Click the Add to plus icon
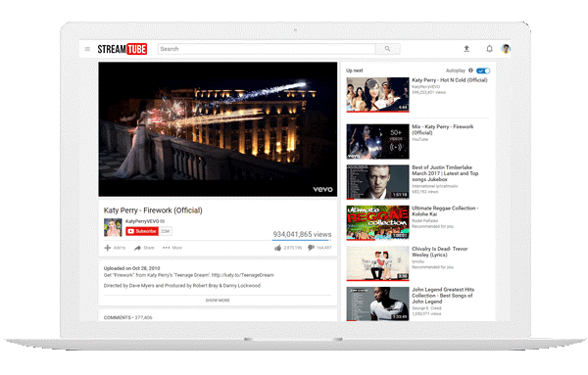This screenshot has height=375, width=588. (107, 248)
